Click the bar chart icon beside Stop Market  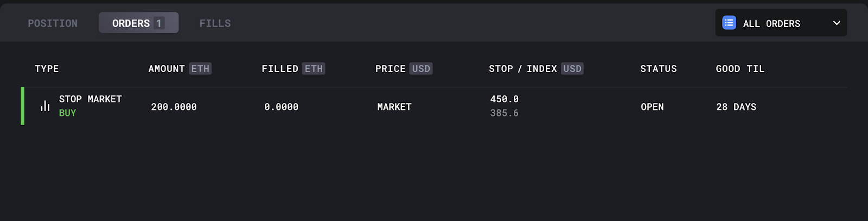[45, 106]
